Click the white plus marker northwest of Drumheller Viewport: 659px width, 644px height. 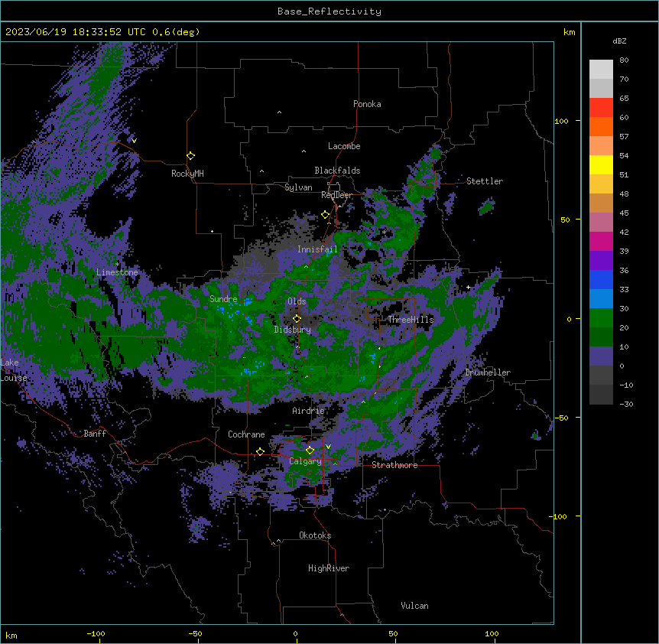tap(468, 288)
